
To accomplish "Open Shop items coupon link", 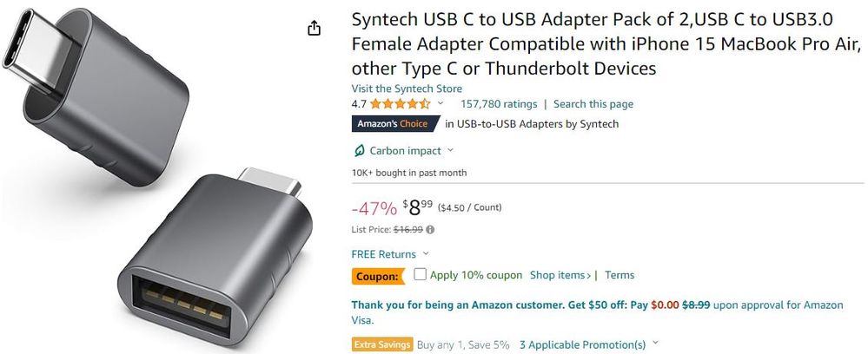I will tap(561, 275).
